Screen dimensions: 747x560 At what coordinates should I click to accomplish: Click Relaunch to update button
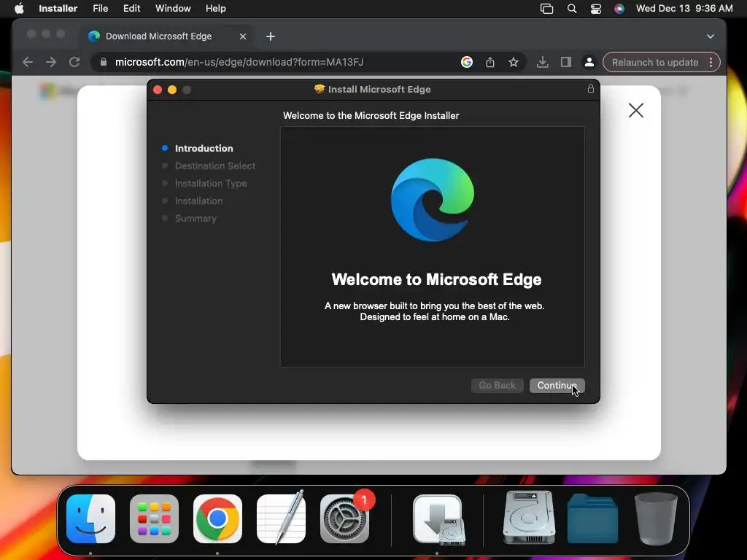tap(654, 63)
